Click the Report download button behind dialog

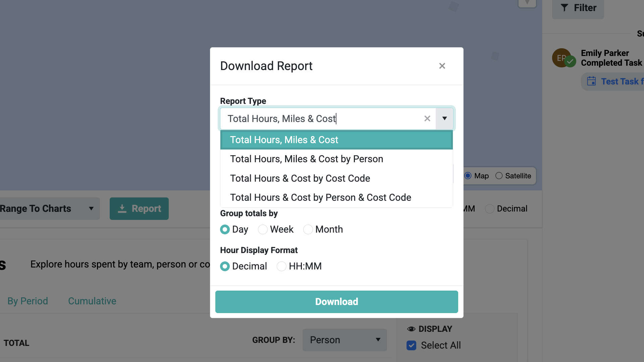click(139, 208)
